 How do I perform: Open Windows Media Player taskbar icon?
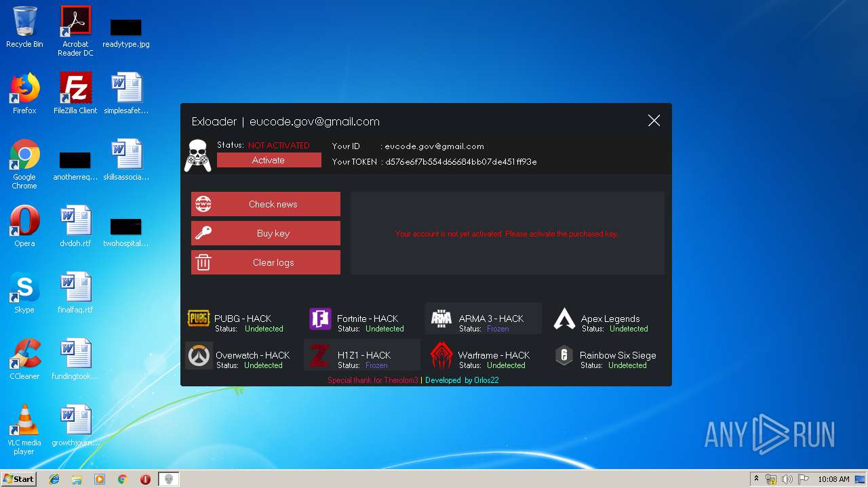(100, 479)
